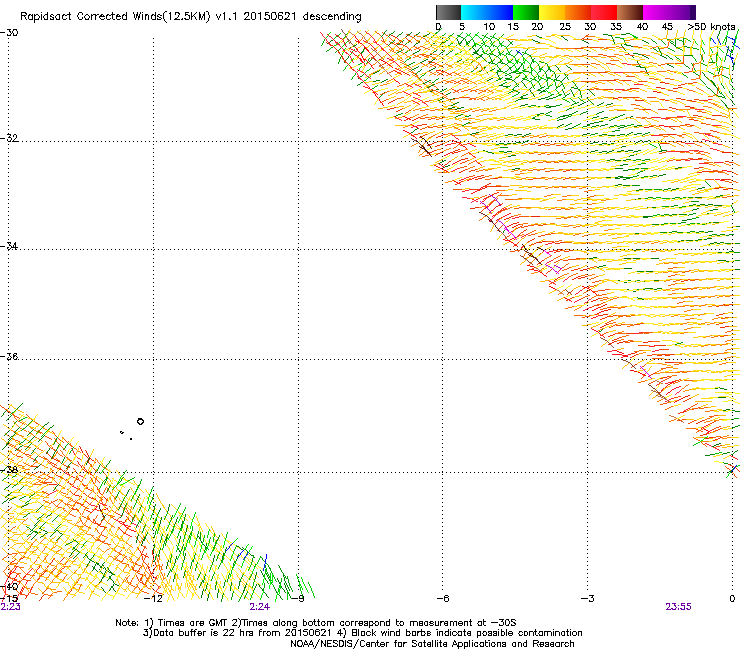Click the longitude label '-3'
This screenshot has height=650, width=740.
pos(588,599)
